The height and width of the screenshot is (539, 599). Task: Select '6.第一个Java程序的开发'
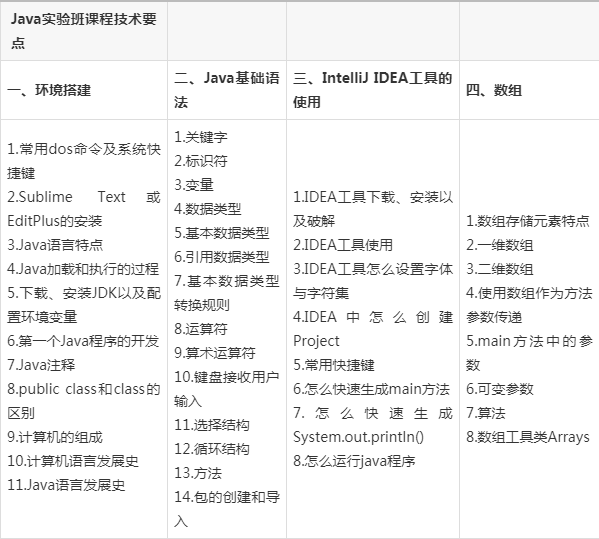83,341
